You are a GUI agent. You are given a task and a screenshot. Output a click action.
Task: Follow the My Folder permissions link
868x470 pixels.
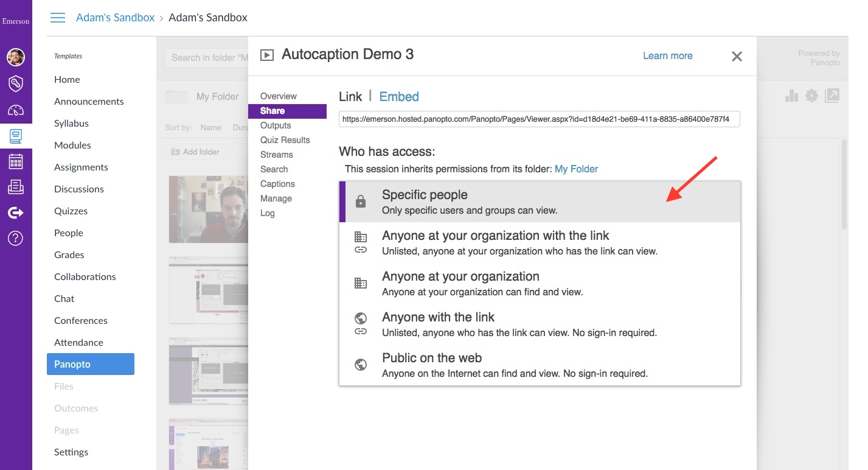576,169
